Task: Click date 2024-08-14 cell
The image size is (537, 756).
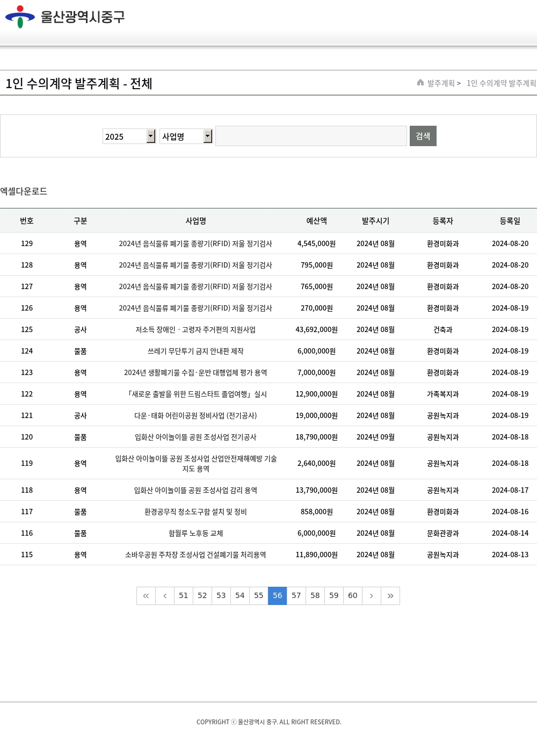Action: click(510, 534)
